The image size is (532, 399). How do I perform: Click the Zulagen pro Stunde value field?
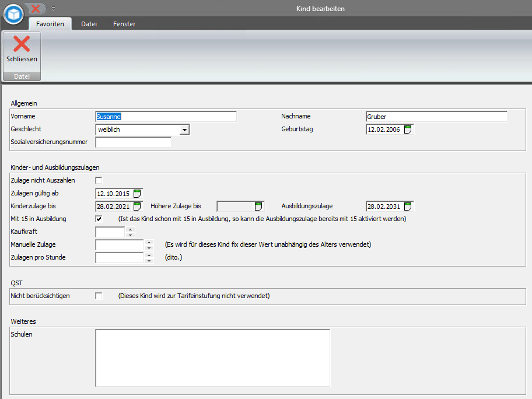pyautogui.click(x=120, y=258)
